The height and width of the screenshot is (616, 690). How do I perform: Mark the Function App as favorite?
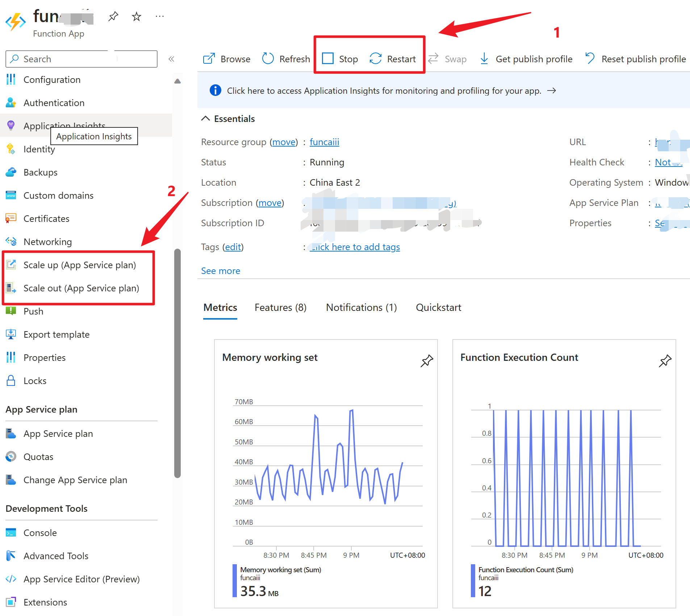point(136,16)
